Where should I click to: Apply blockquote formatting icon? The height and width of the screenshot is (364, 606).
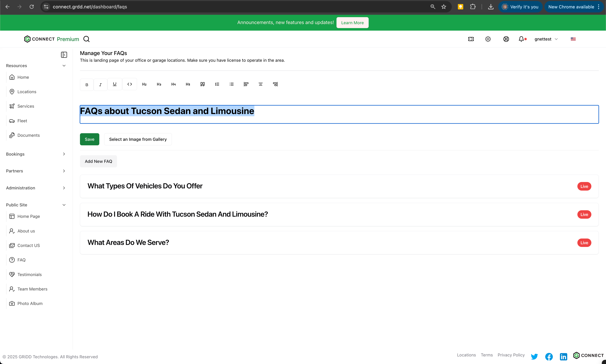(202, 84)
